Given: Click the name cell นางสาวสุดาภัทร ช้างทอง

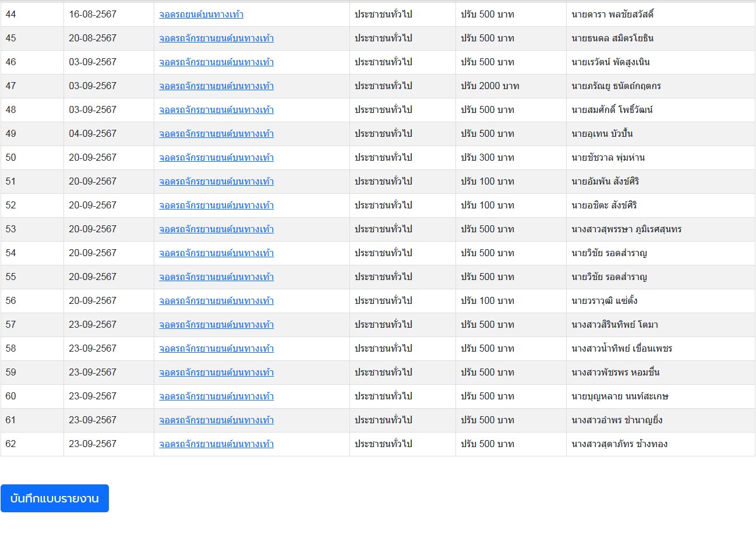Looking at the screenshot, I should [x=620, y=444].
